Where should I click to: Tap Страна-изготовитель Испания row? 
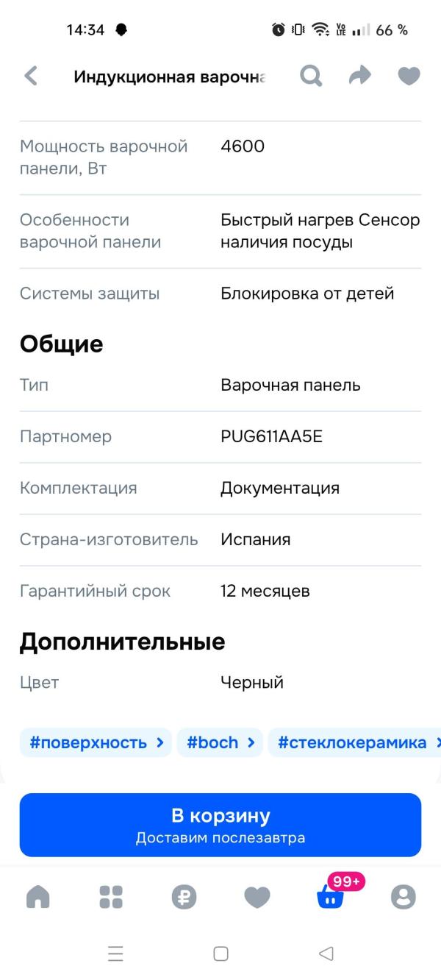220,539
